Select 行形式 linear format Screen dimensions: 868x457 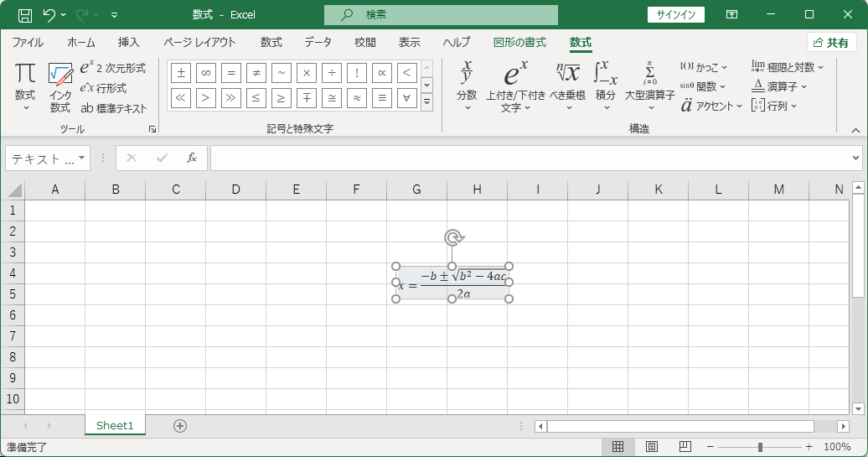tap(104, 88)
